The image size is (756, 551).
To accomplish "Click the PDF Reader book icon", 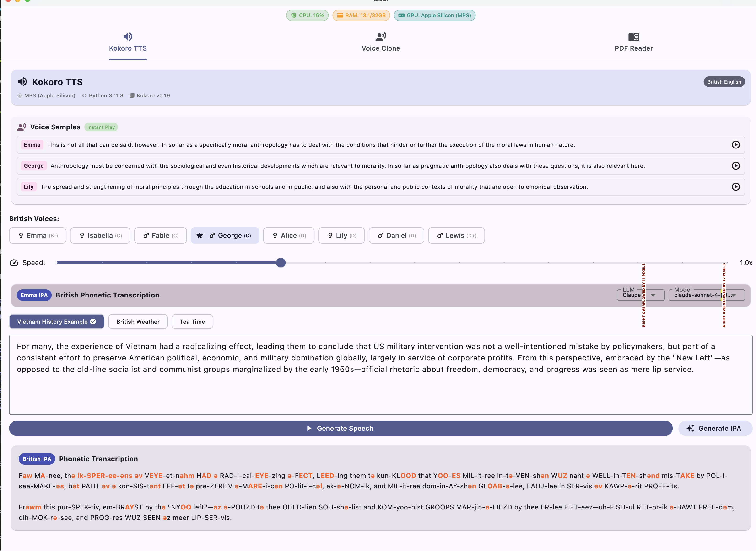I will coord(633,37).
